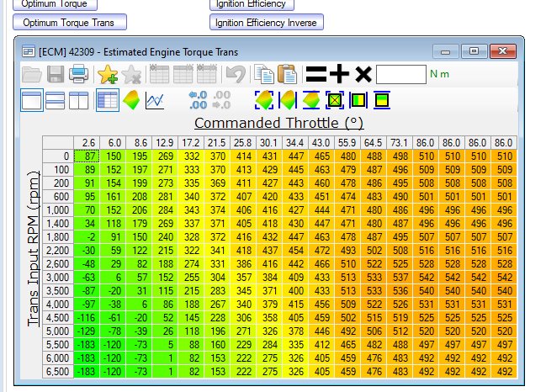This screenshot has height=392, width=546.
Task: Click the Print table icon
Action: point(79,74)
